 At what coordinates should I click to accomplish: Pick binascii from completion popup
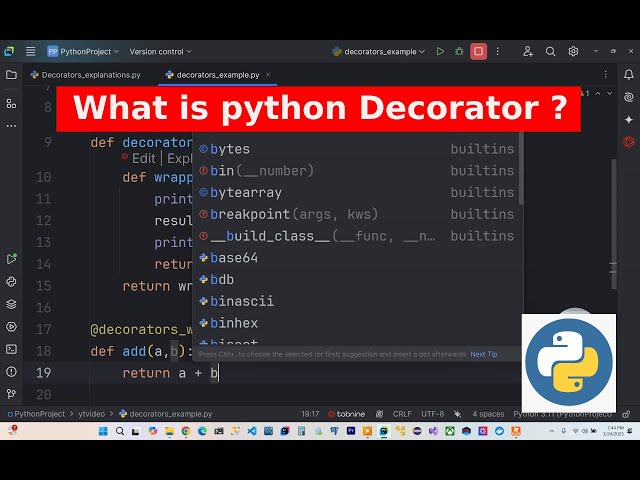click(356, 301)
